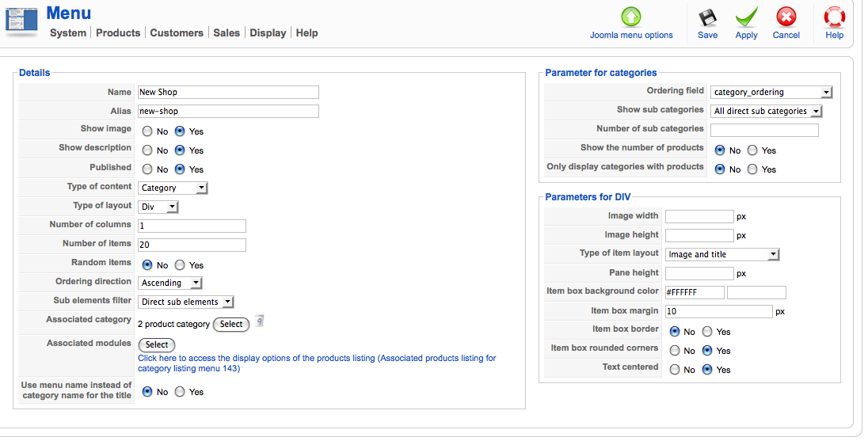
Task: Click the Joomla menu options arrow icon
Action: [631, 17]
